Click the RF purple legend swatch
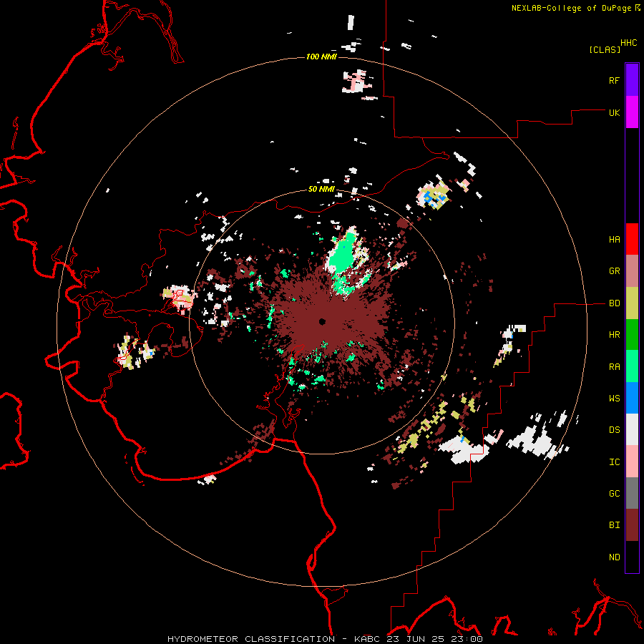 pos(632,80)
